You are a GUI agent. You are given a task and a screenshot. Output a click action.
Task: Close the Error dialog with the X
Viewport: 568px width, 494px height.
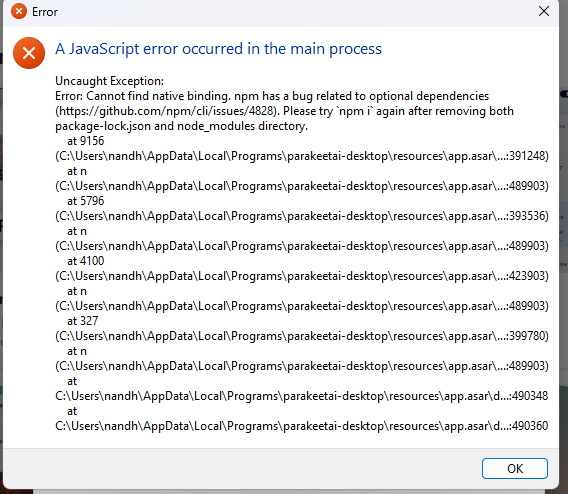[x=544, y=11]
